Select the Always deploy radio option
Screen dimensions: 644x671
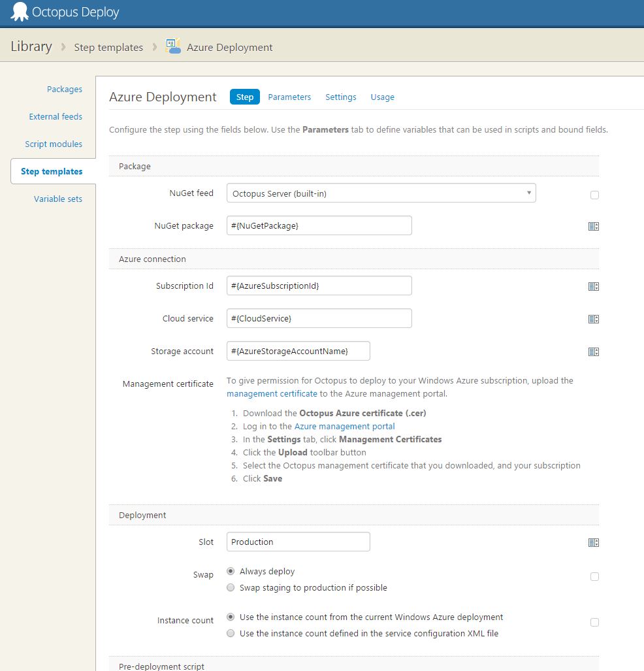click(x=231, y=571)
